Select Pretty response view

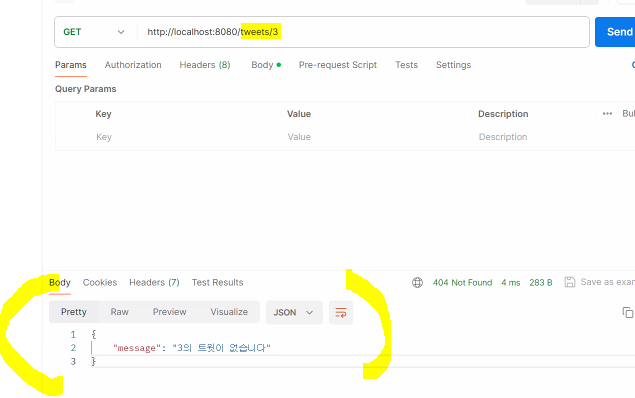[x=74, y=312]
